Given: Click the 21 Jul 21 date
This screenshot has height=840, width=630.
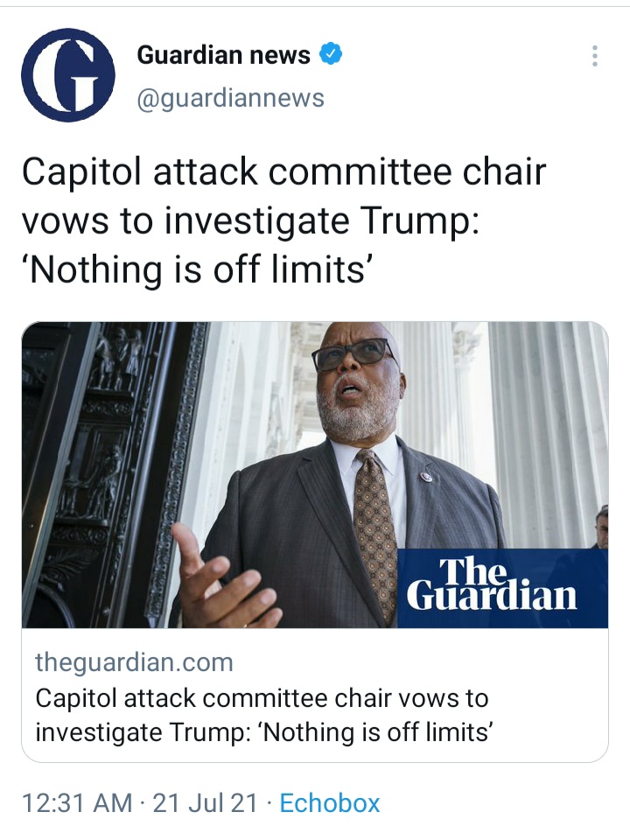Looking at the screenshot, I should 206,802.
